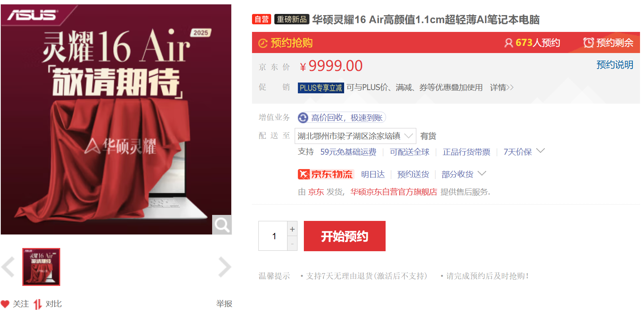Viewport: 644px width, 315px height.
Task: Click the quantity input field
Action: (273, 236)
